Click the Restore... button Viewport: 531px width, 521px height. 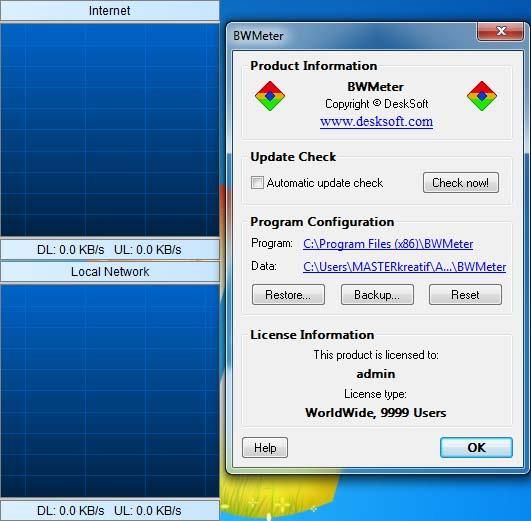[x=288, y=295]
